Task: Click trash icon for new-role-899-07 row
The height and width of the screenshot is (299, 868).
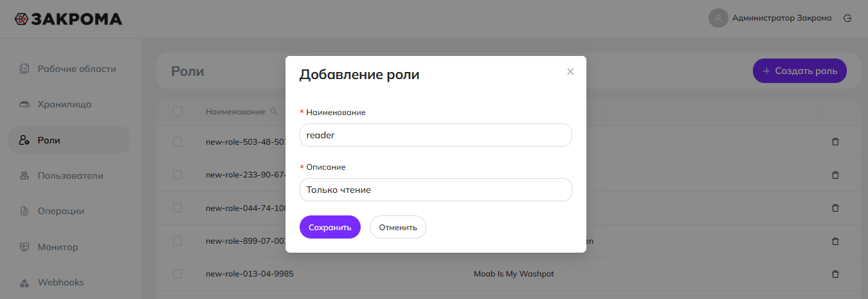Action: point(835,241)
